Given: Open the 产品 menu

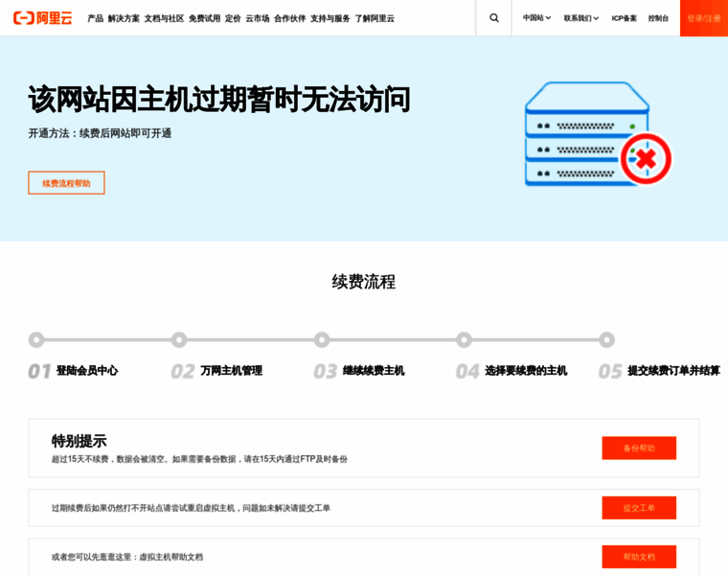Looking at the screenshot, I should [96, 18].
